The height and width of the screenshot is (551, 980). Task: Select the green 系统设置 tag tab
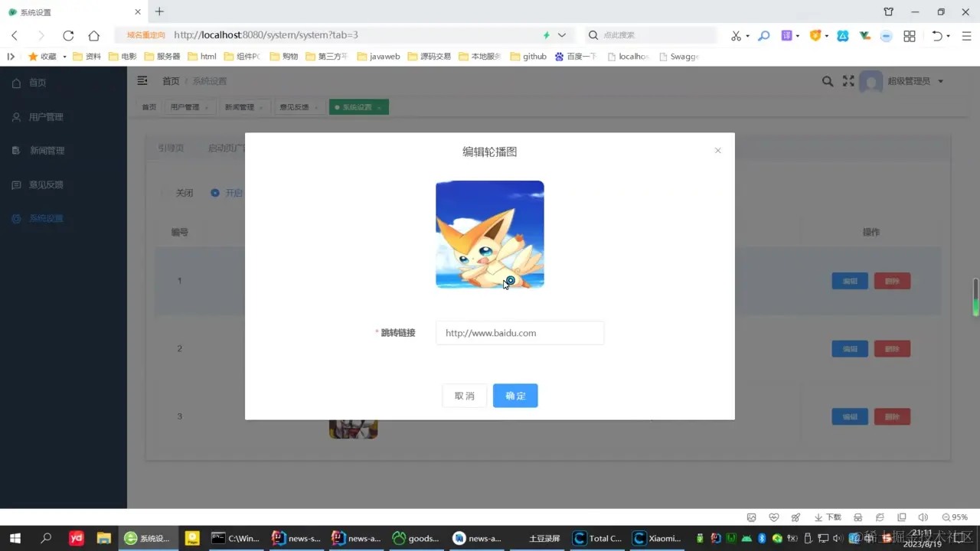coord(359,107)
